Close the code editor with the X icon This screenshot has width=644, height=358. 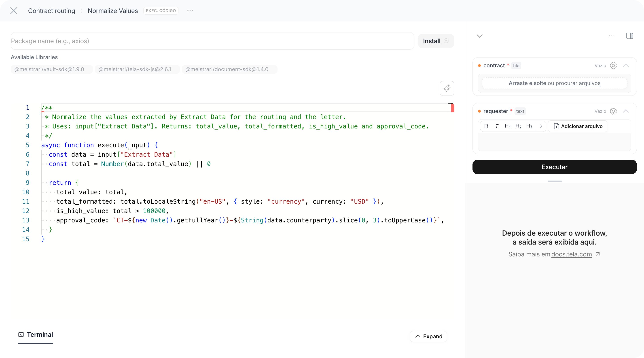pyautogui.click(x=14, y=11)
